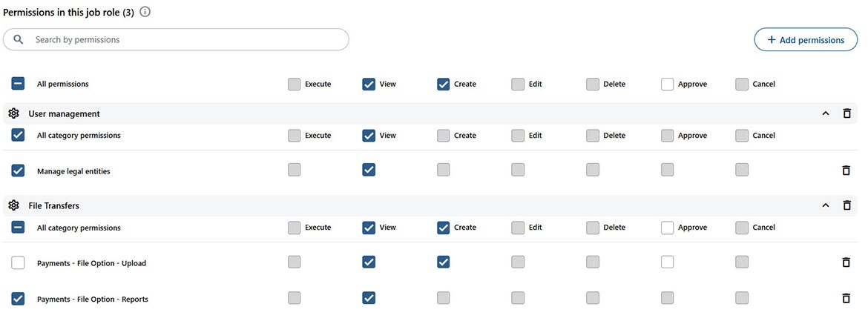868x321 pixels.
Task: Collapse the User management section
Action: point(825,113)
